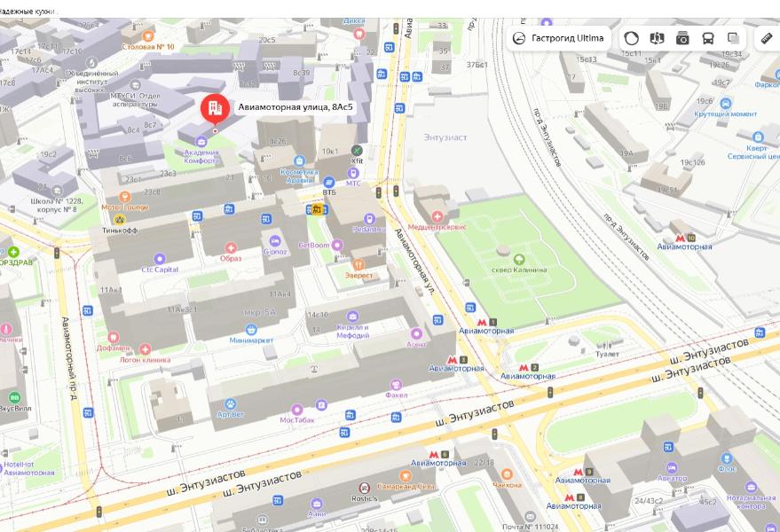Click the мкр. 5А district label
The width and height of the screenshot is (780, 532).
click(x=259, y=312)
